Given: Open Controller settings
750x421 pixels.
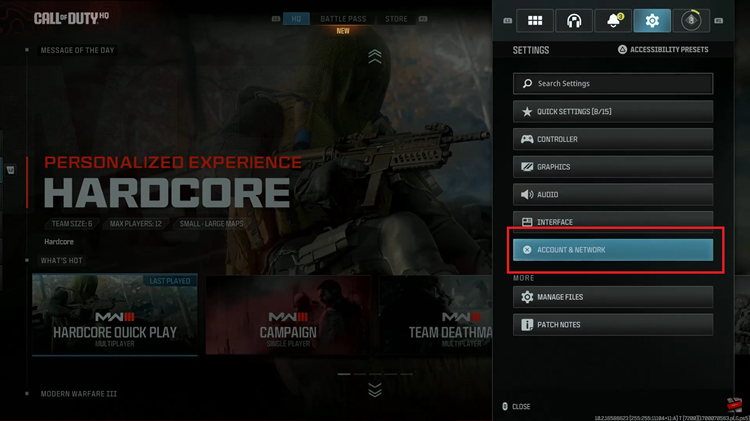Looking at the screenshot, I should 613,139.
